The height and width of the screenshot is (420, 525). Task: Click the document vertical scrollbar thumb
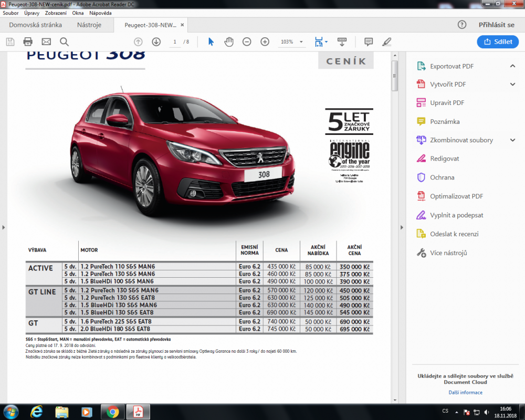[x=395, y=76]
